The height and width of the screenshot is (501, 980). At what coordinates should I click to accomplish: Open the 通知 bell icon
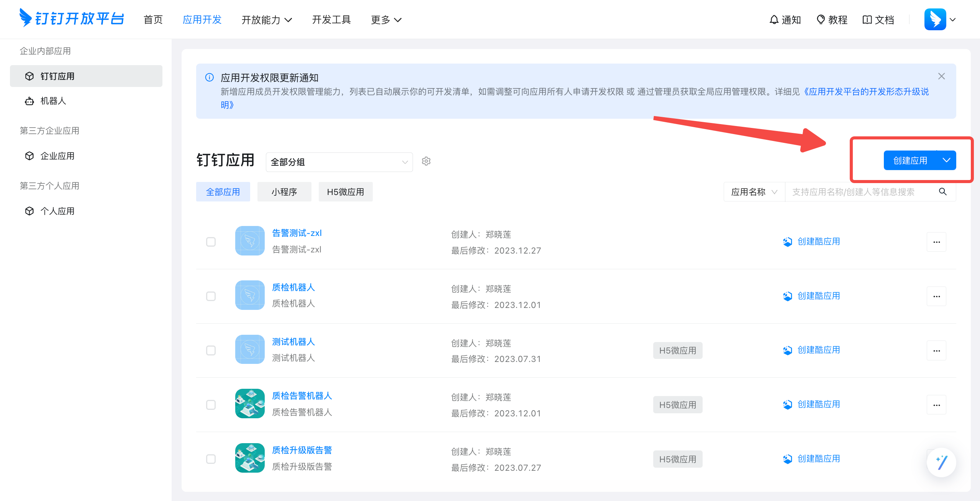[774, 20]
